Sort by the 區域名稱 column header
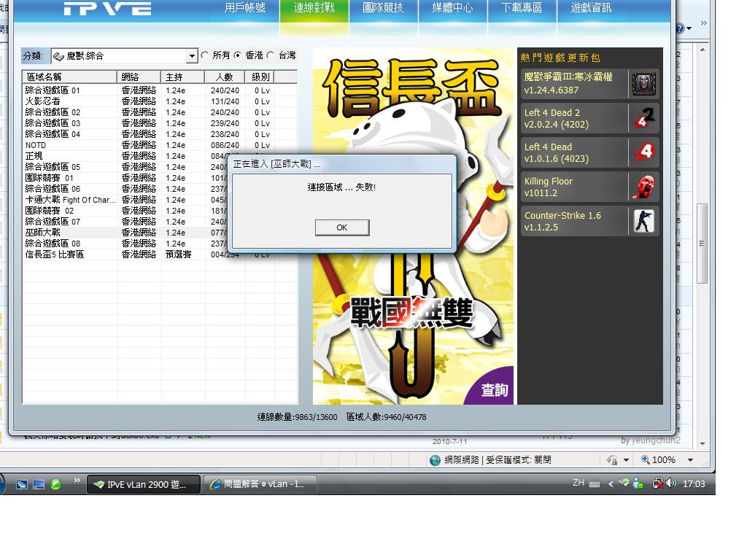The height and width of the screenshot is (560, 747). tap(69, 77)
